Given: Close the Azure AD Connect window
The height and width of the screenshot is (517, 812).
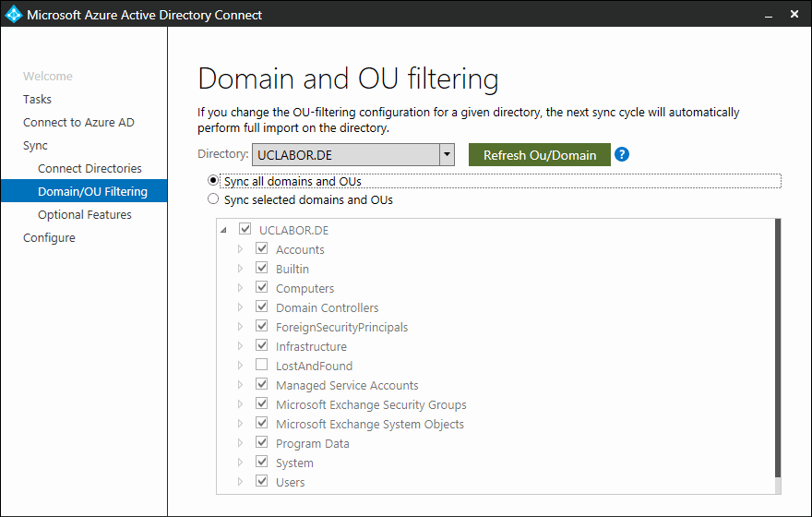Looking at the screenshot, I should point(794,15).
